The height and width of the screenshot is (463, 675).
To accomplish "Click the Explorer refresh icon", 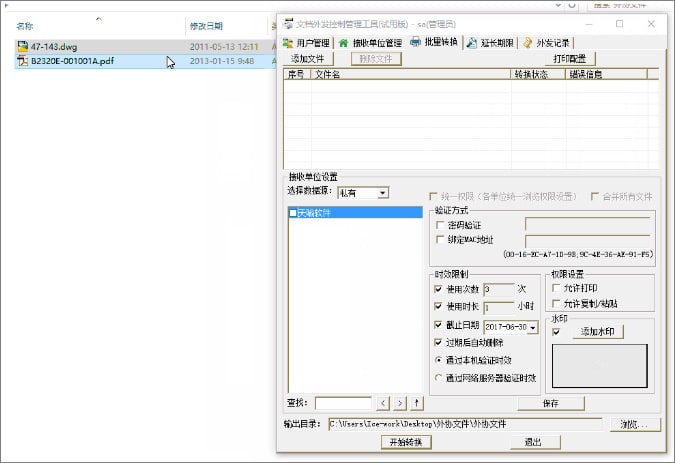I will (x=572, y=5).
